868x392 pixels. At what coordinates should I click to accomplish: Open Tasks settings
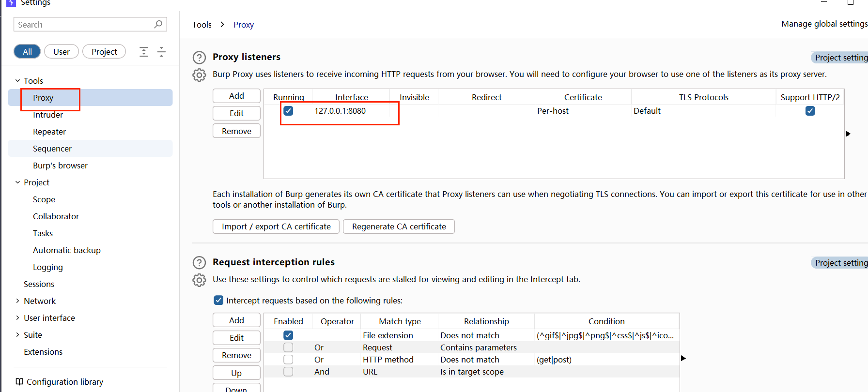tap(43, 233)
